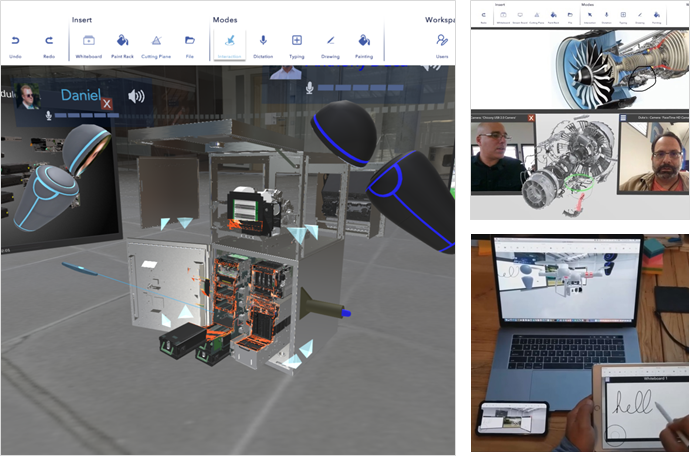Screen dimensions: 697x456
Task: Add a Cutting Plane from the large toolbar
Action: [156, 46]
